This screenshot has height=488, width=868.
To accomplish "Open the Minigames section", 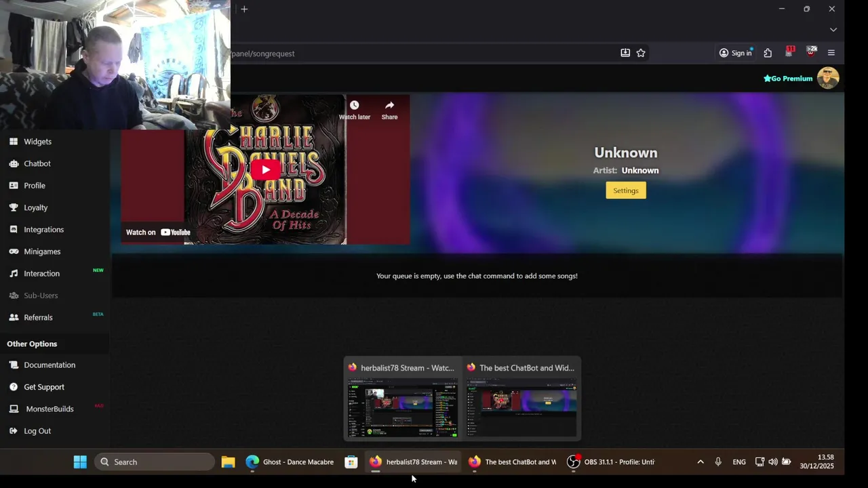I will [x=42, y=251].
